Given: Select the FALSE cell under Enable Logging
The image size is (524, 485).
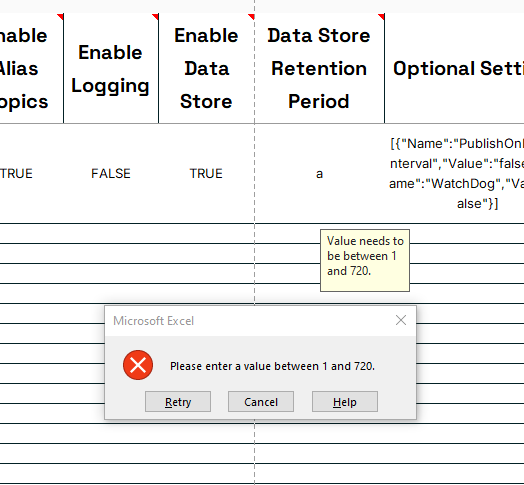Looking at the screenshot, I should [111, 173].
